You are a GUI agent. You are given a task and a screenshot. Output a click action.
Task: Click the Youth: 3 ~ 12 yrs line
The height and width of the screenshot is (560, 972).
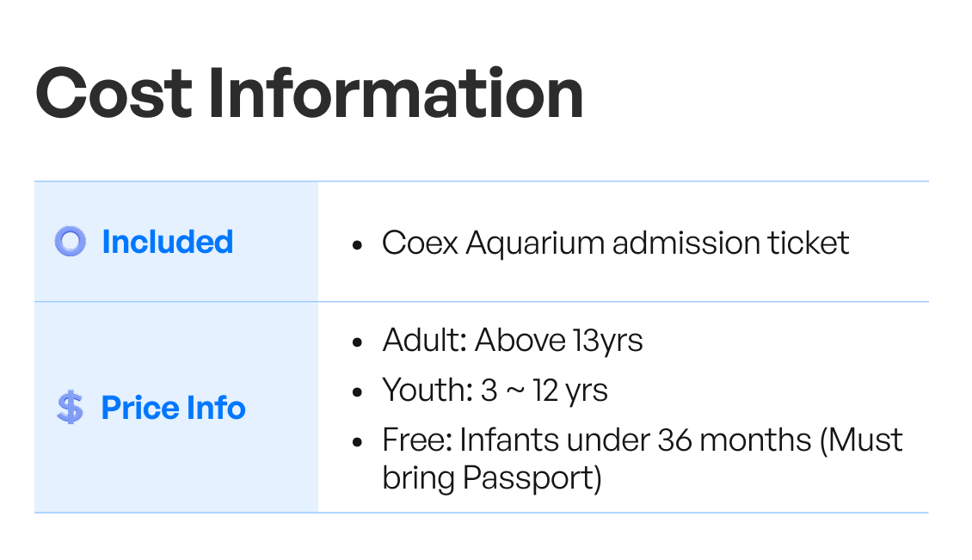(495, 390)
